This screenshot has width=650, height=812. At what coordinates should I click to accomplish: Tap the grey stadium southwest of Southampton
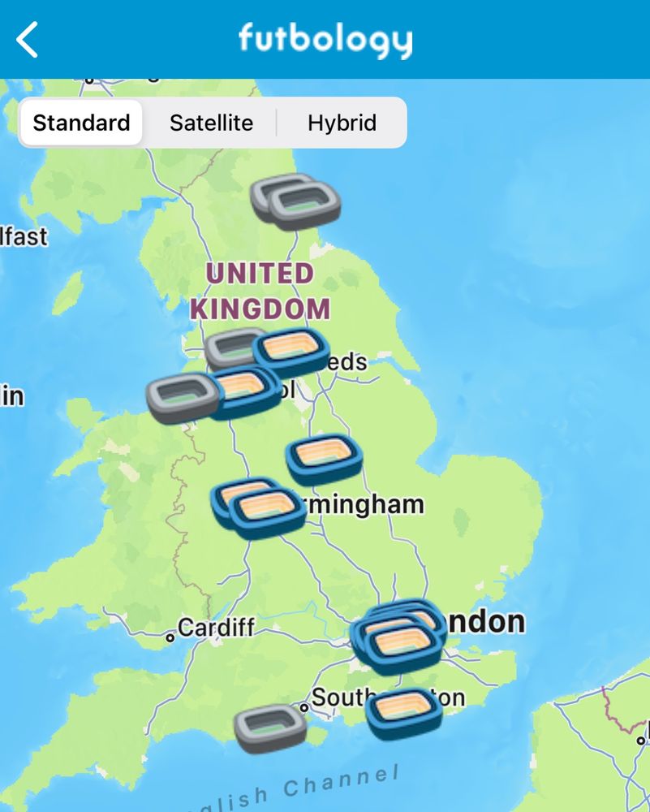(x=270, y=728)
